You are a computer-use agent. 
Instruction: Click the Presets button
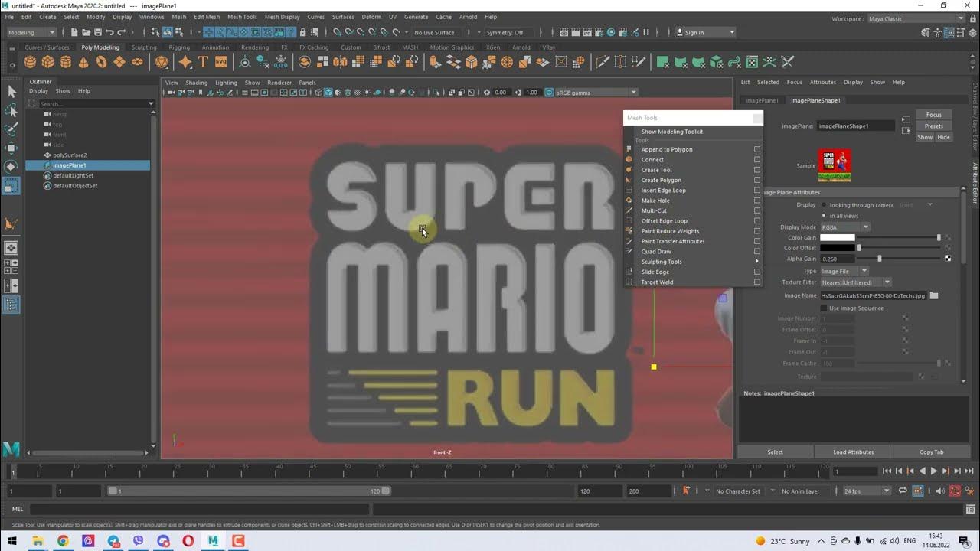(933, 126)
